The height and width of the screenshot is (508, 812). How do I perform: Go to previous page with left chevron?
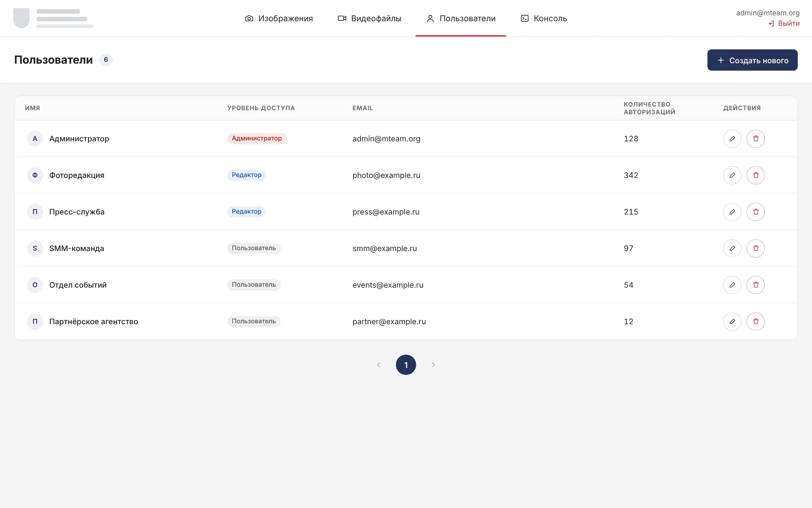[x=378, y=365]
